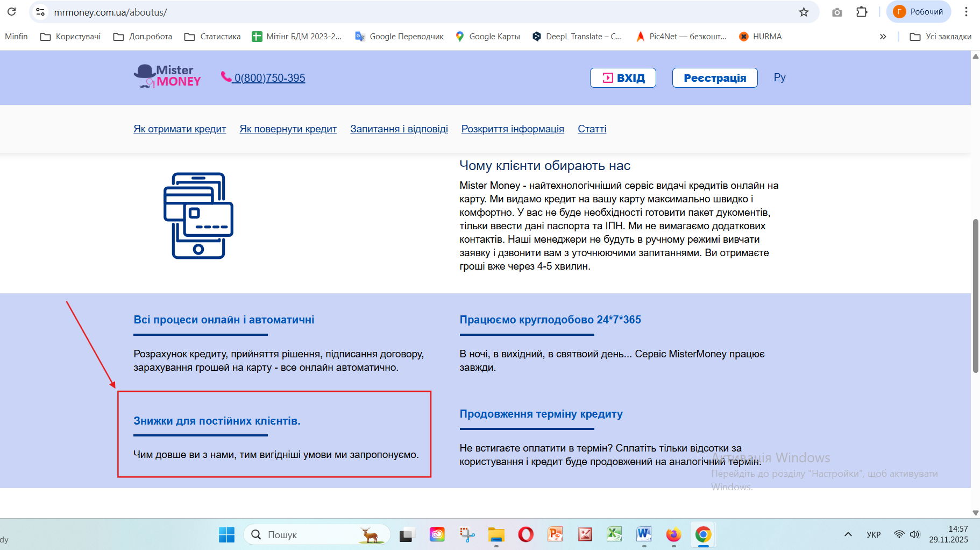Click heading Всі процеси онлайн і автоматичні
Screen dimensions: 980x550
click(x=224, y=320)
